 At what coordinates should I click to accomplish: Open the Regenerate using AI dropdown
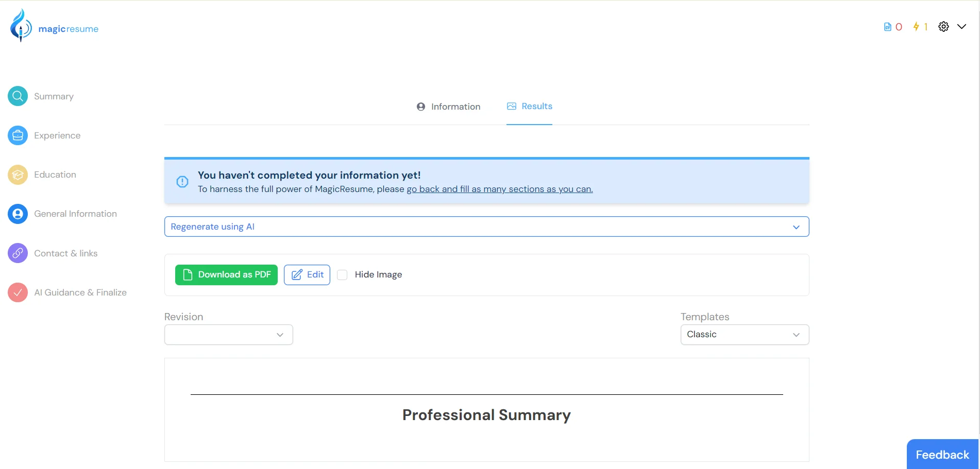pos(486,227)
